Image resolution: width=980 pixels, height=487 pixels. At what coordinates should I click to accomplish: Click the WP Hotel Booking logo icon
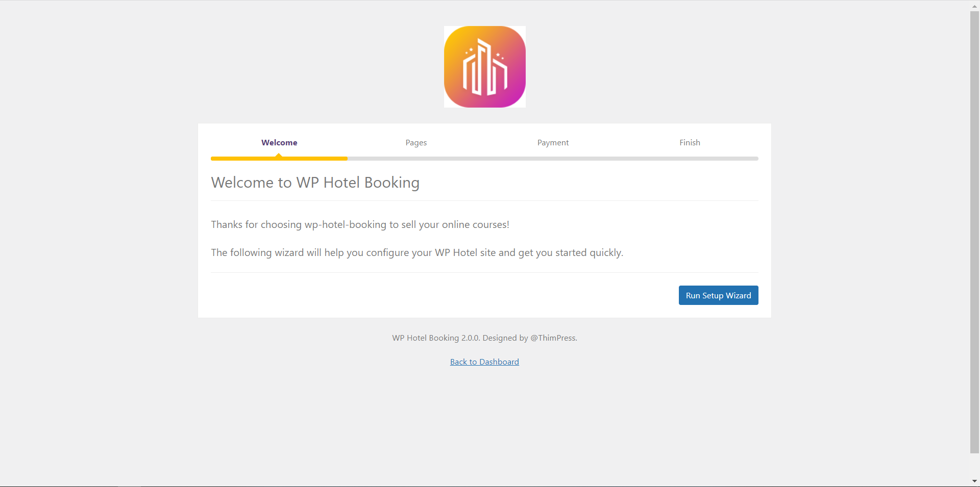(x=484, y=67)
